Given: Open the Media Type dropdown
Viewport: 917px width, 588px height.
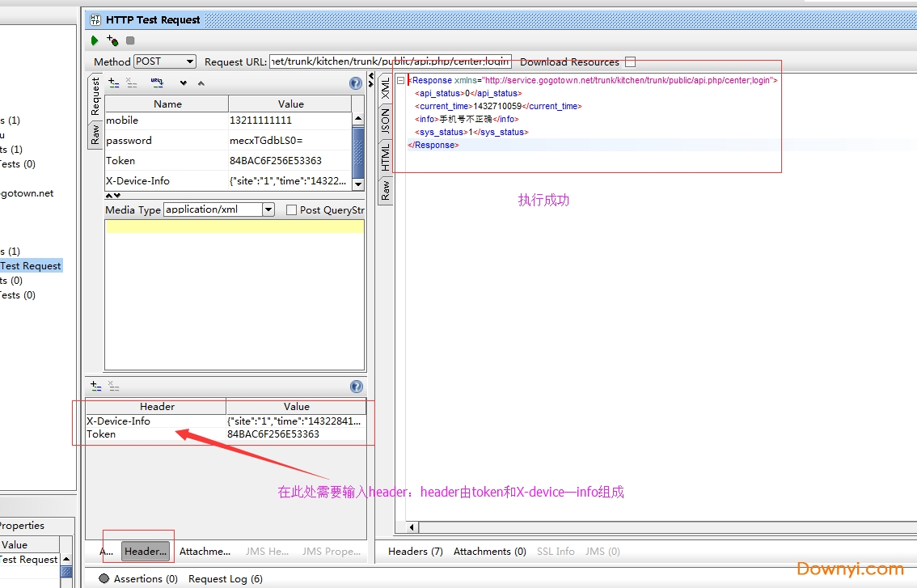Looking at the screenshot, I should coord(267,209).
